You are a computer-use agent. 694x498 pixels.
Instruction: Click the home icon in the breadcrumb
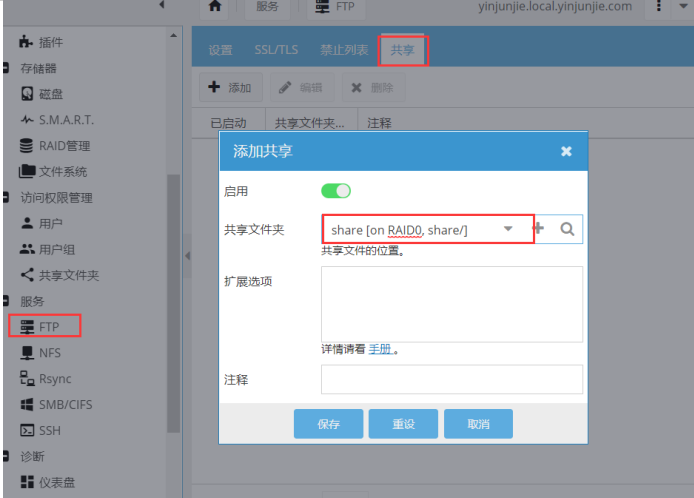click(215, 6)
